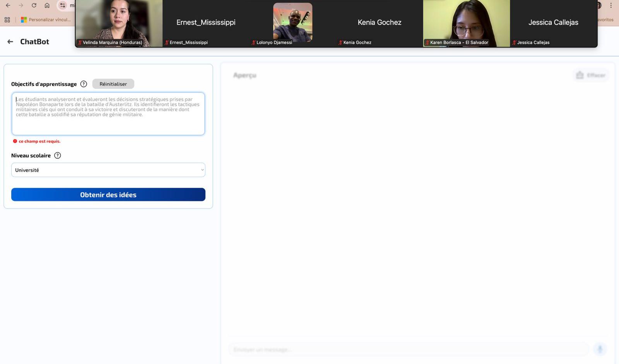Select the Jessica Callejas participant tile
This screenshot has height=364, width=619.
pyautogui.click(x=553, y=24)
